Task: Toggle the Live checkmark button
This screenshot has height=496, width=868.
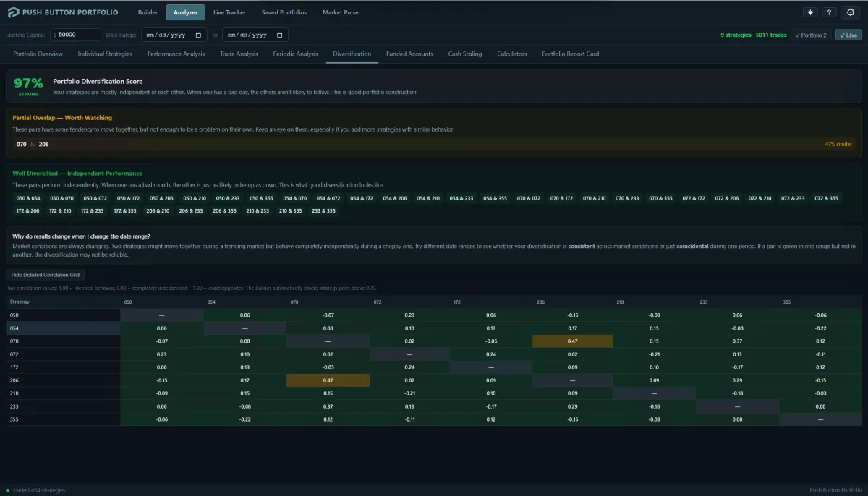Action: (x=848, y=35)
